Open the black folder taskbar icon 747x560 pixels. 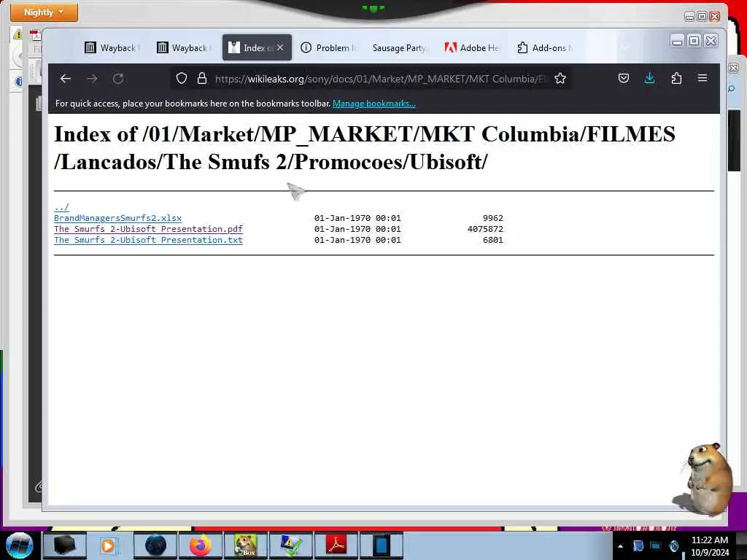click(64, 545)
